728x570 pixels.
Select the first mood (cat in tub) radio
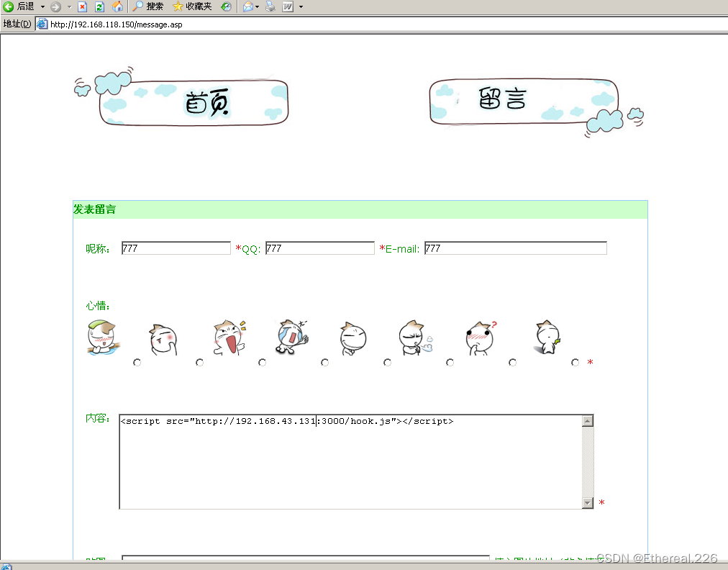[137, 362]
